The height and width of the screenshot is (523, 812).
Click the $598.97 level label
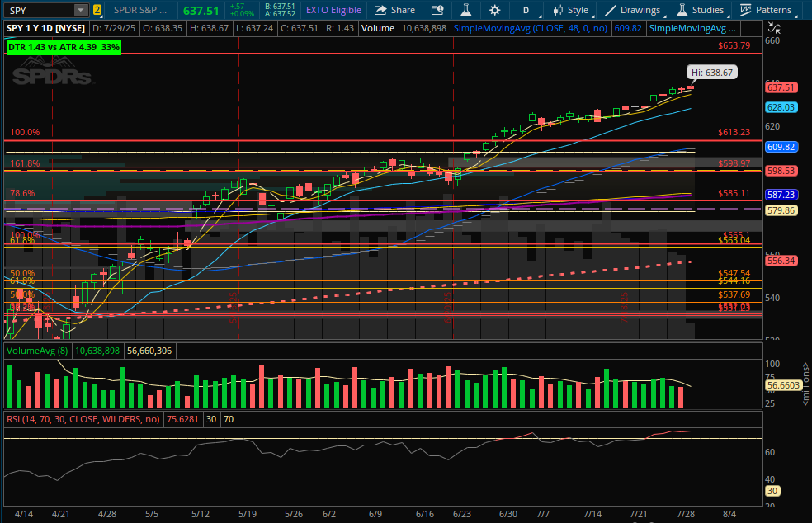(x=734, y=163)
